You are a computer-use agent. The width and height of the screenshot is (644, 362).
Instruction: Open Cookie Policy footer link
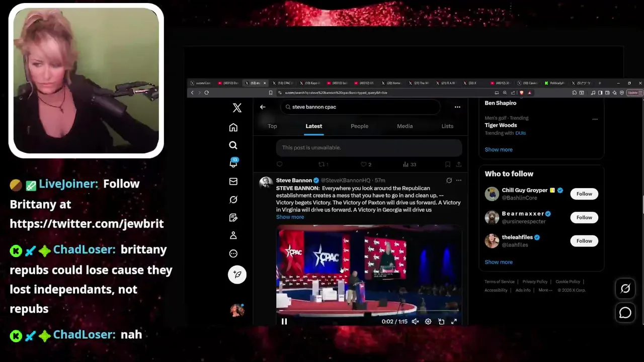pos(568,282)
